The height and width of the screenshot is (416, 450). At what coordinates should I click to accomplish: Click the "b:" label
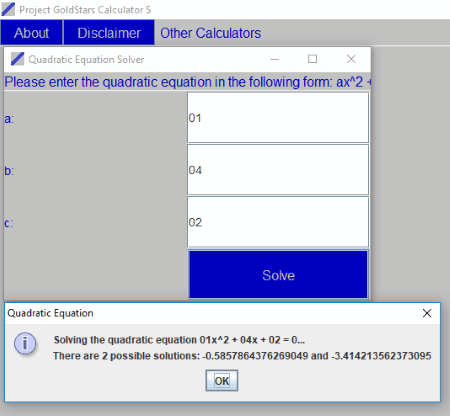pyautogui.click(x=9, y=171)
